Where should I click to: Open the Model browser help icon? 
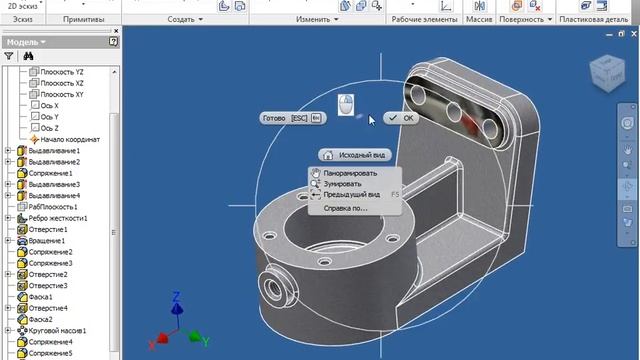pos(113,42)
